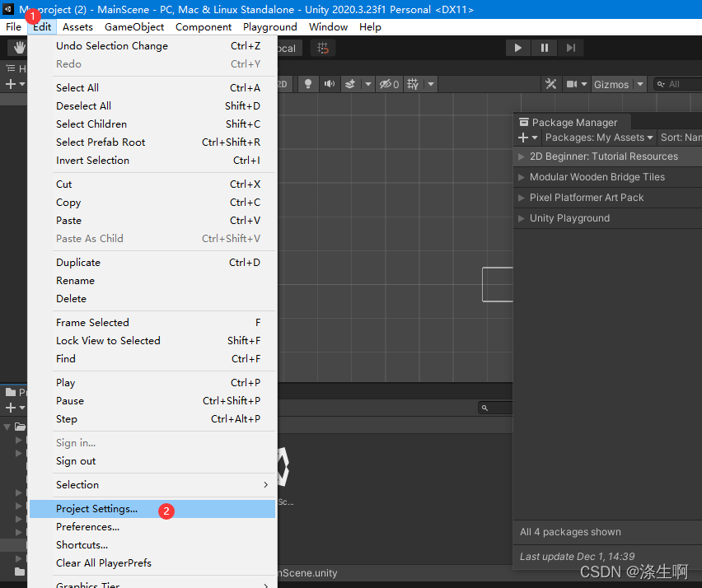Select the Package Manager tab
Viewport: 702px width, 588px height.
point(572,122)
